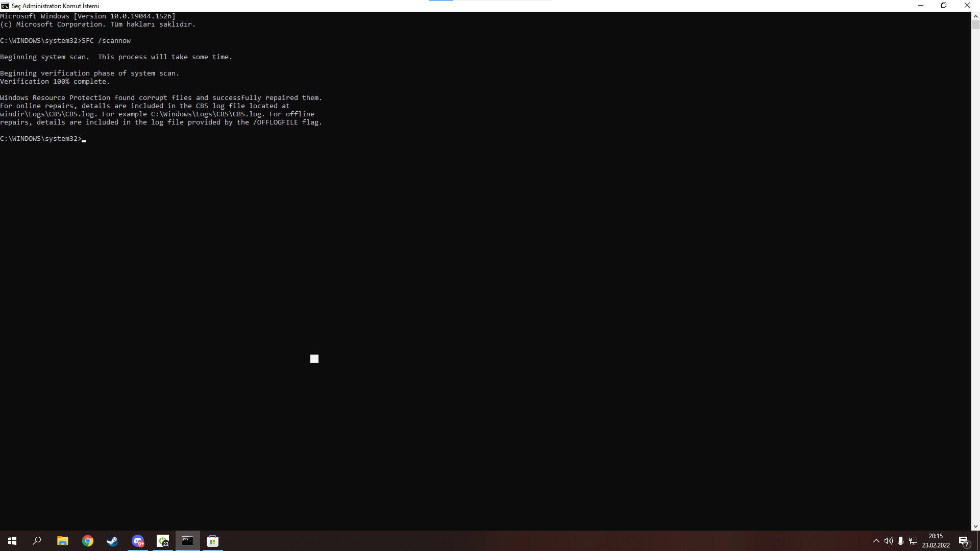The image size is (980, 551).
Task: Click the Command Prompt taskbar button
Action: pos(187,541)
